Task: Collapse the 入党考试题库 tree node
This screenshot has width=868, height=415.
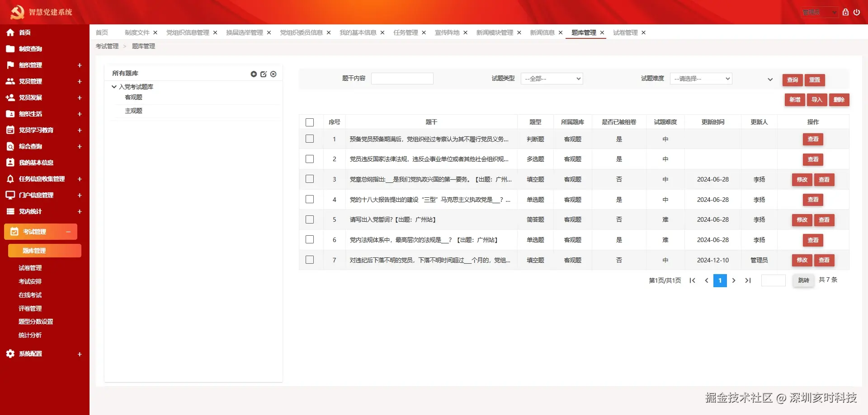Action: click(x=114, y=87)
